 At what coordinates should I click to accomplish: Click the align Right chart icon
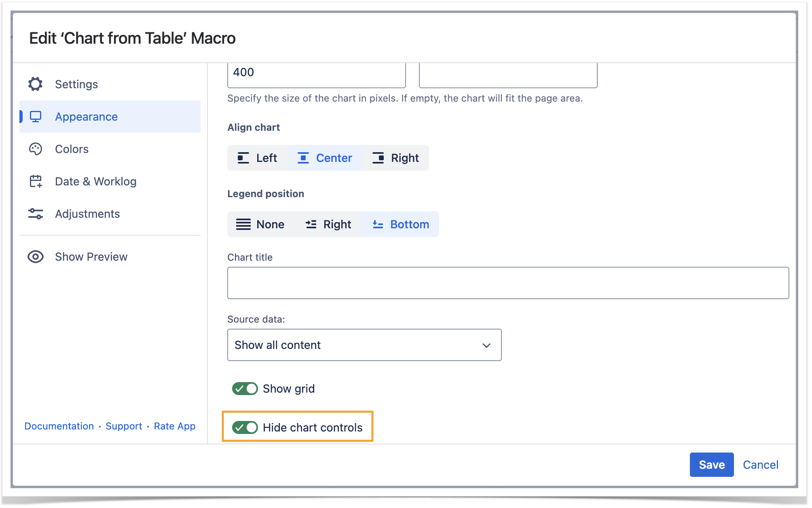pos(378,158)
